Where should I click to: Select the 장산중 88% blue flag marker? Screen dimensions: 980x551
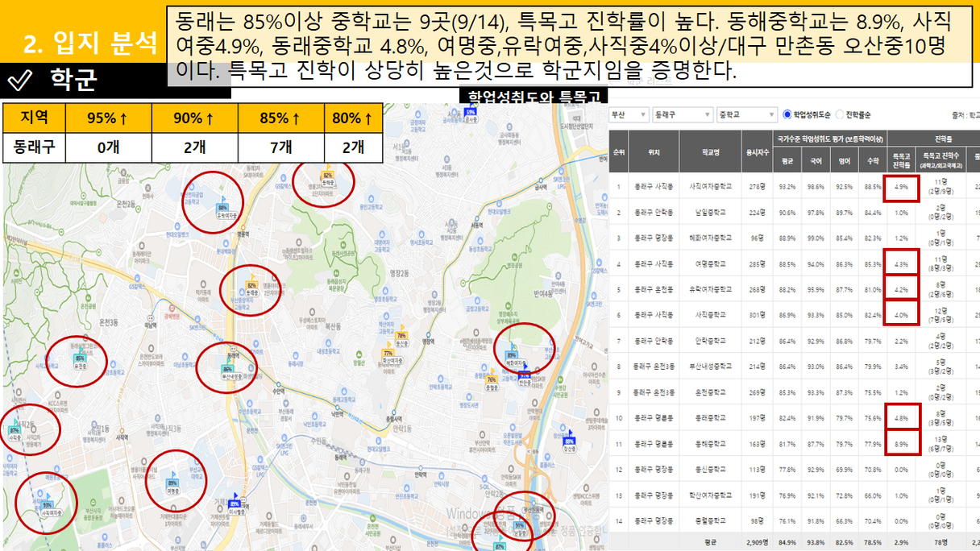click(x=570, y=441)
